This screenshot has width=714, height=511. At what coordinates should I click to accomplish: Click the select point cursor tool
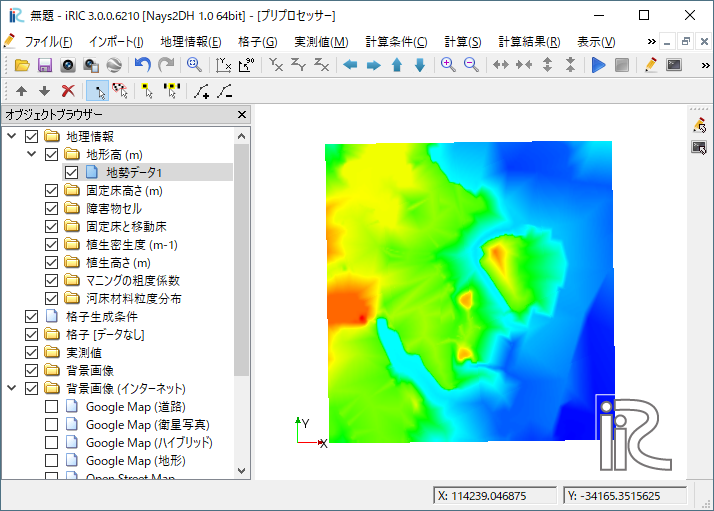click(x=97, y=92)
